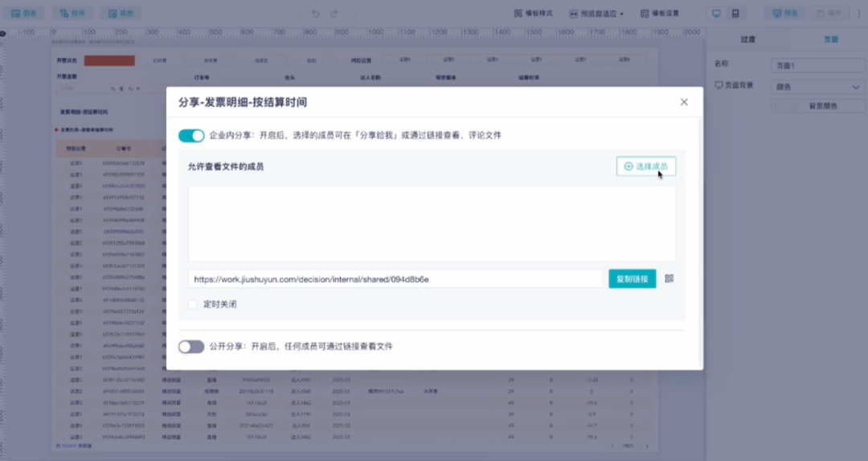Pick the 背景颜色 swatch

(818, 106)
